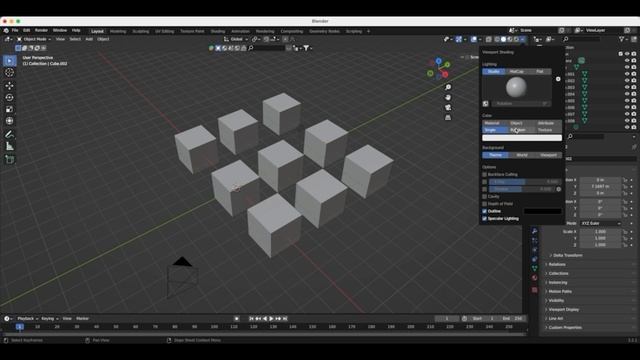640x360 pixels.
Task: Open the Playback timeline dropdown
Action: coord(27,318)
